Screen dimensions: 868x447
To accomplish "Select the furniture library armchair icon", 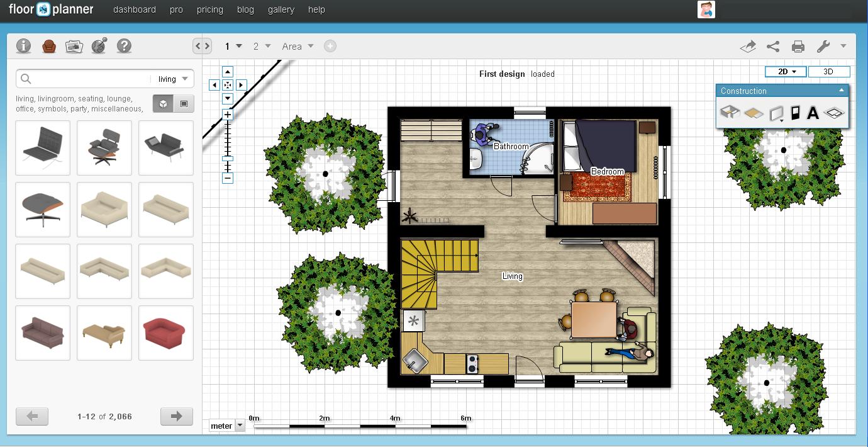I will tap(49, 46).
